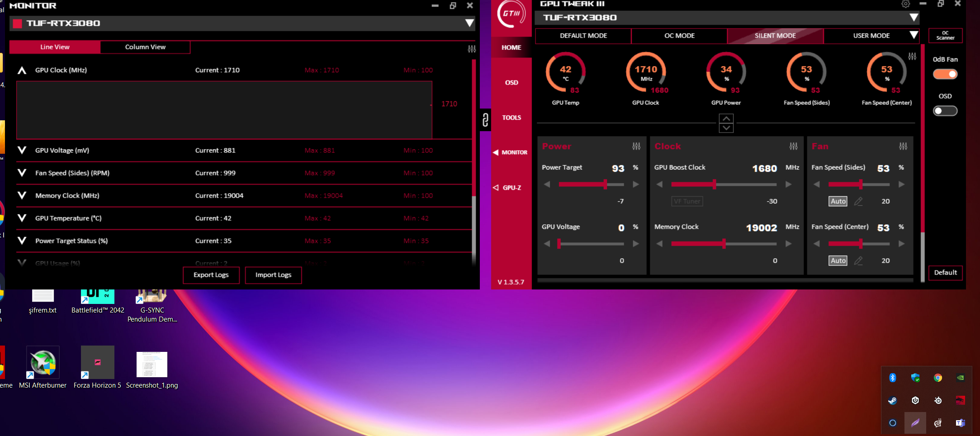Image resolution: width=980 pixels, height=436 pixels.
Task: Click the Default reset button
Action: pos(945,273)
